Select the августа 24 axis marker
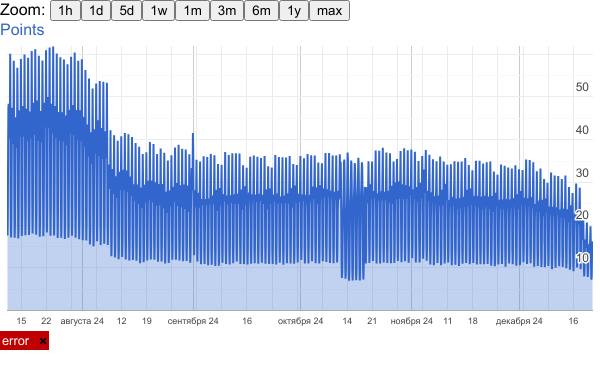The image size is (600, 371). pos(82,321)
